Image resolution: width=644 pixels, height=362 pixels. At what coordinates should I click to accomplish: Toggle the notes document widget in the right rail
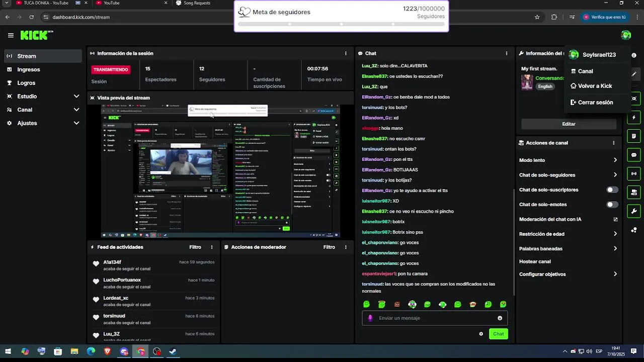(x=634, y=136)
